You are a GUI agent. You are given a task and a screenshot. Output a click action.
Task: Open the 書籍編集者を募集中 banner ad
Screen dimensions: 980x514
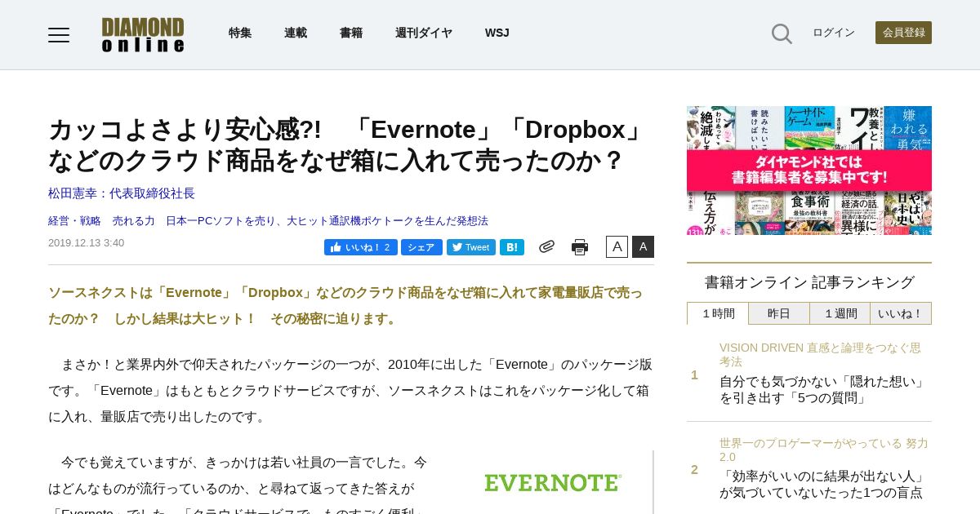point(809,171)
